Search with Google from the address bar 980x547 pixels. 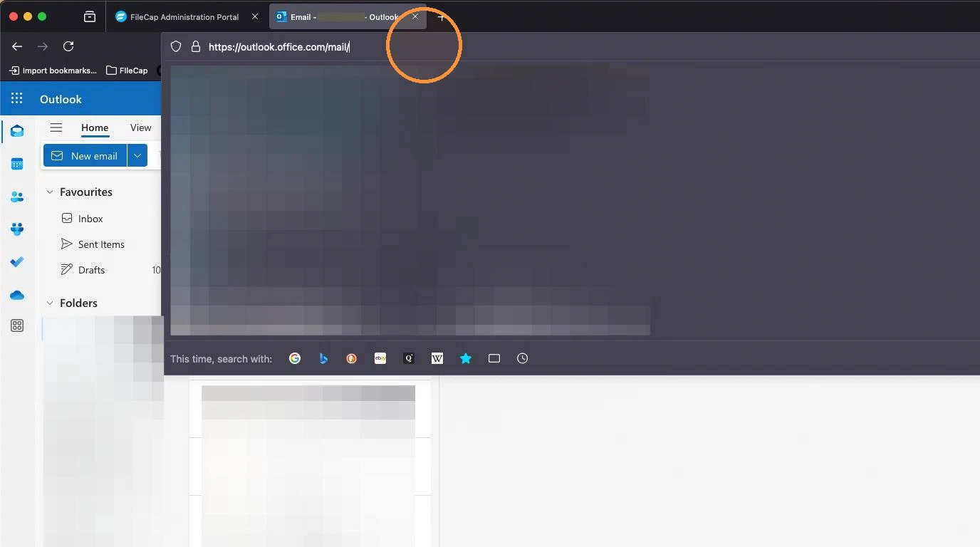click(x=295, y=358)
